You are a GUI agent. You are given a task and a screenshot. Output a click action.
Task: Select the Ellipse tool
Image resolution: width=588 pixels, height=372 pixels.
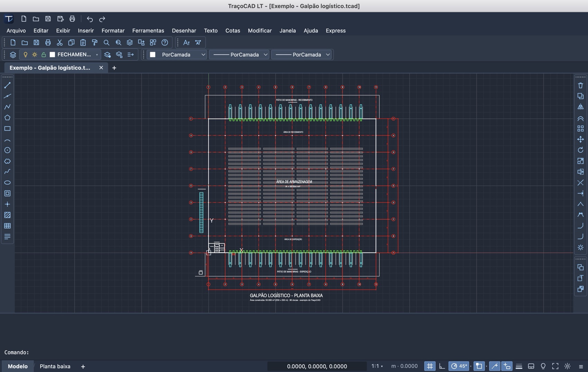7,182
